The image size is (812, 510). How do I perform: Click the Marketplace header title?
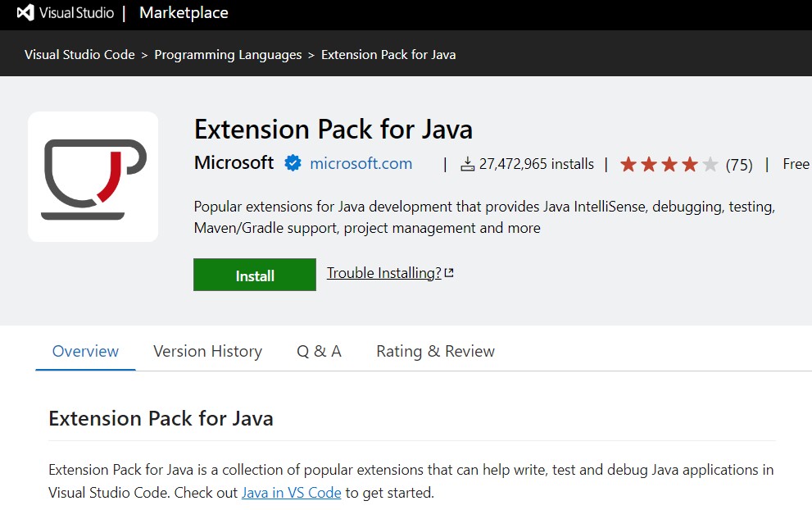tap(184, 13)
